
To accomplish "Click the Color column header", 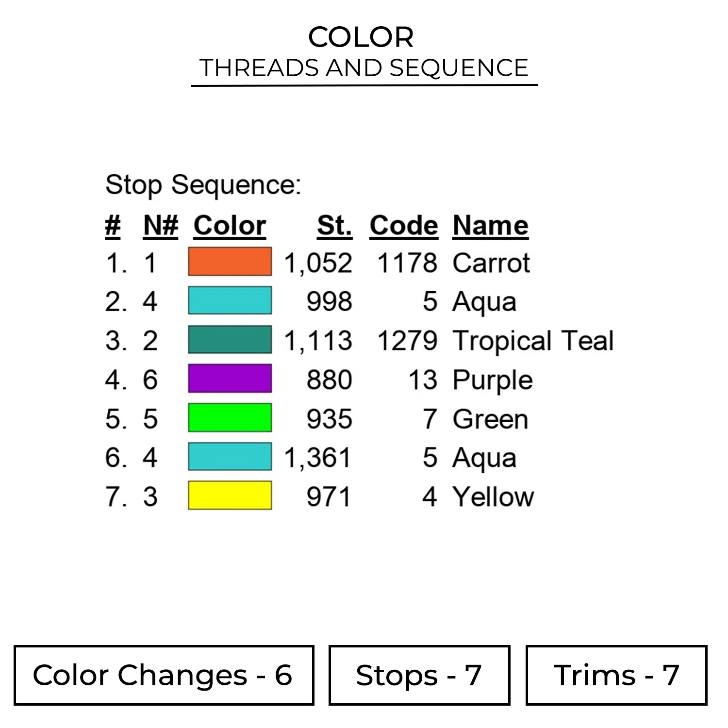I will coord(230,226).
